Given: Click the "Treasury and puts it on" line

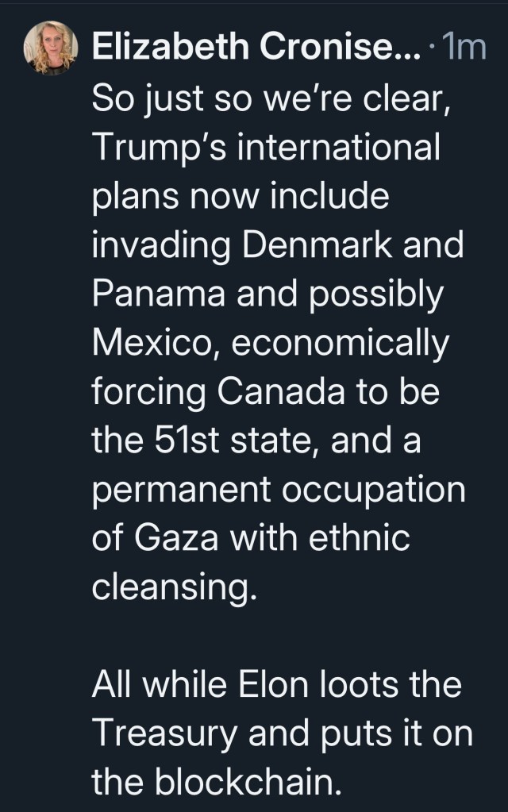Looking at the screenshot, I should click(x=282, y=734).
